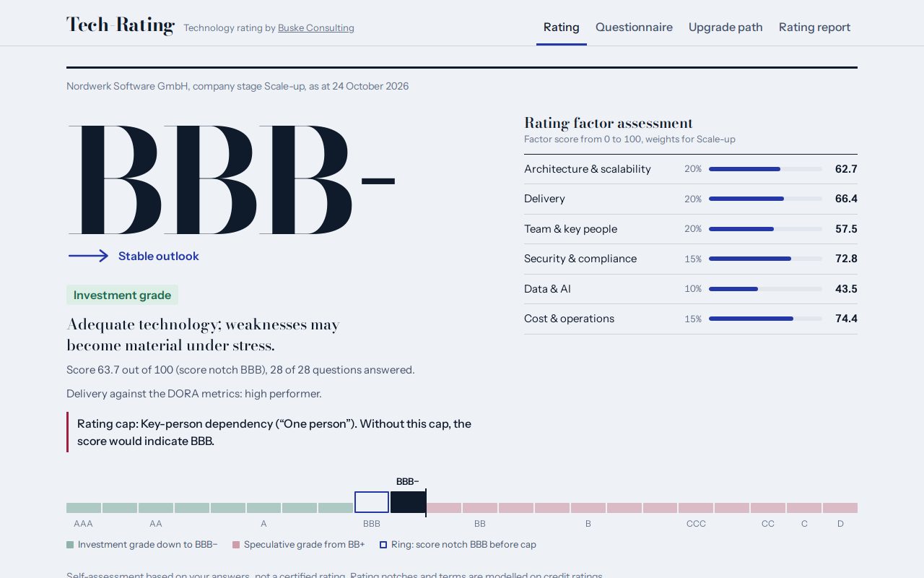Select the Architecture & scalability factor label
This screenshot has width=924, height=578.
[588, 169]
